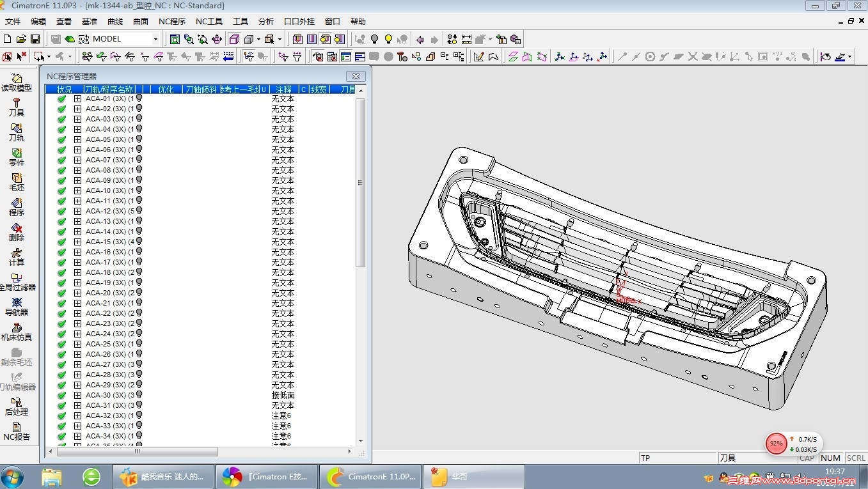Screen dimensions: 868x489
Task: Open the NC工具 menu
Action: tap(209, 22)
